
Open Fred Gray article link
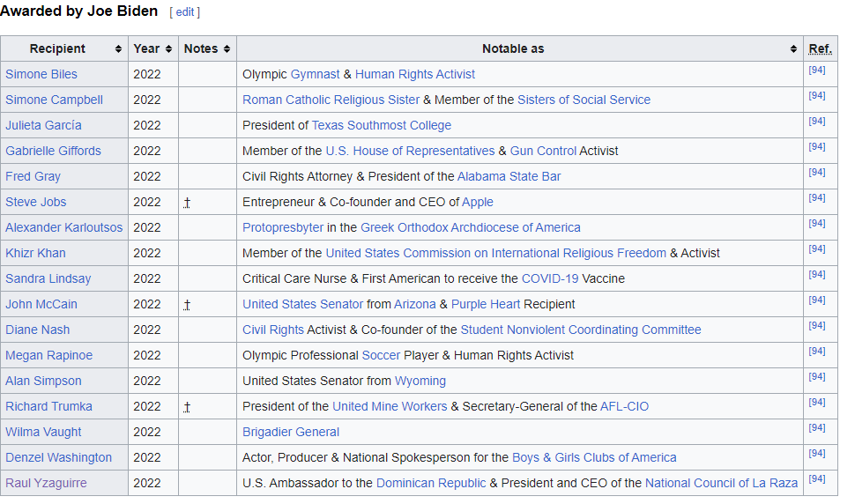pyautogui.click(x=33, y=176)
